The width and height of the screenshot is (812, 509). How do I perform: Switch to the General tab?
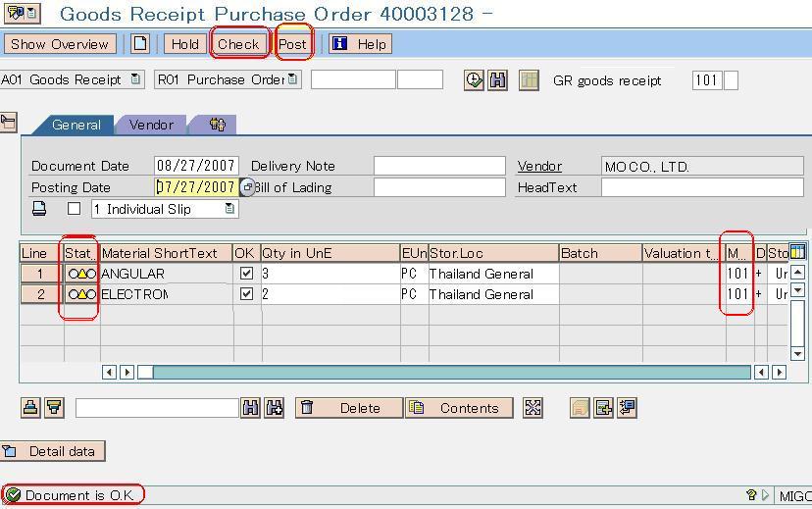[76, 125]
